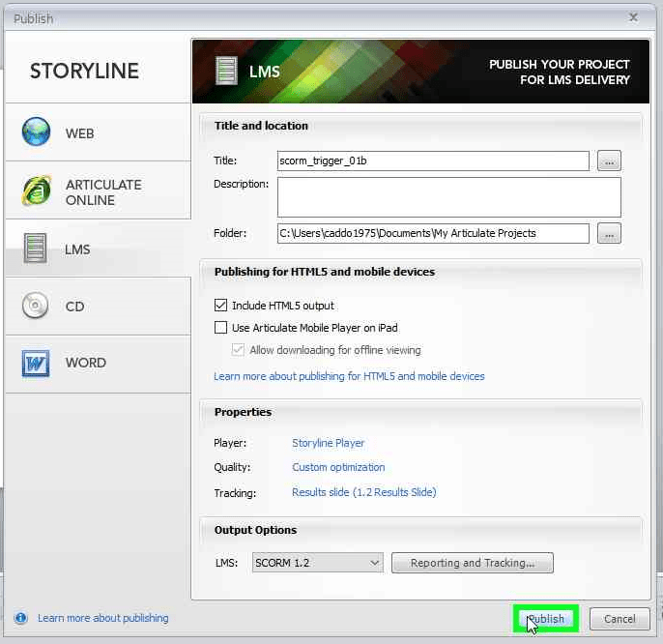
Task: Select the Word document icon
Action: [x=36, y=363]
